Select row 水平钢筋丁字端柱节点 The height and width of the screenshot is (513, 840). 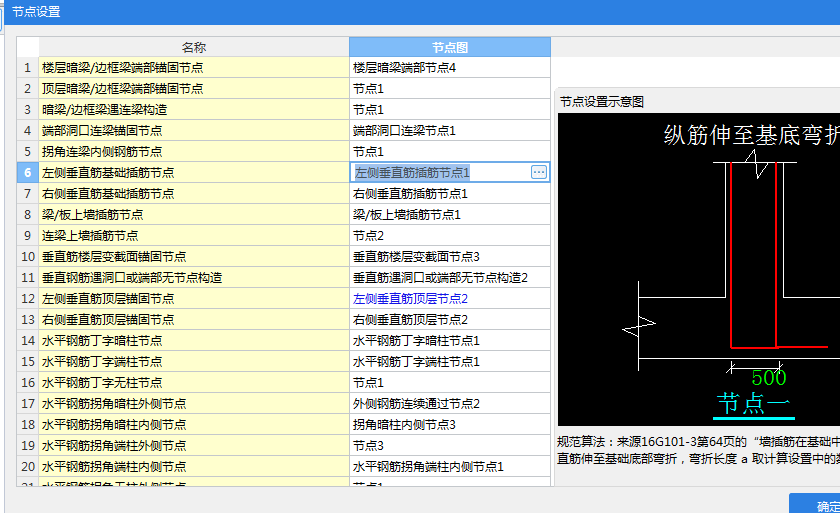(x=194, y=361)
